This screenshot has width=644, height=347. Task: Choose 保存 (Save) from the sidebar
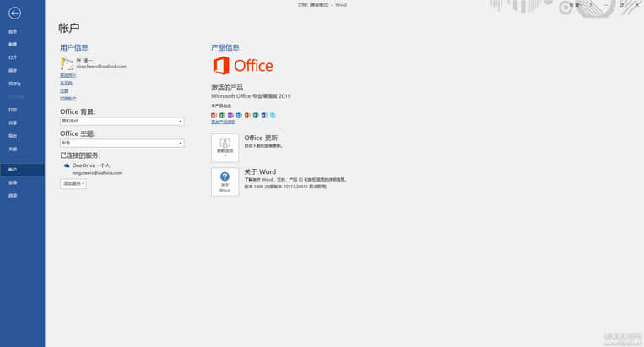(13, 71)
